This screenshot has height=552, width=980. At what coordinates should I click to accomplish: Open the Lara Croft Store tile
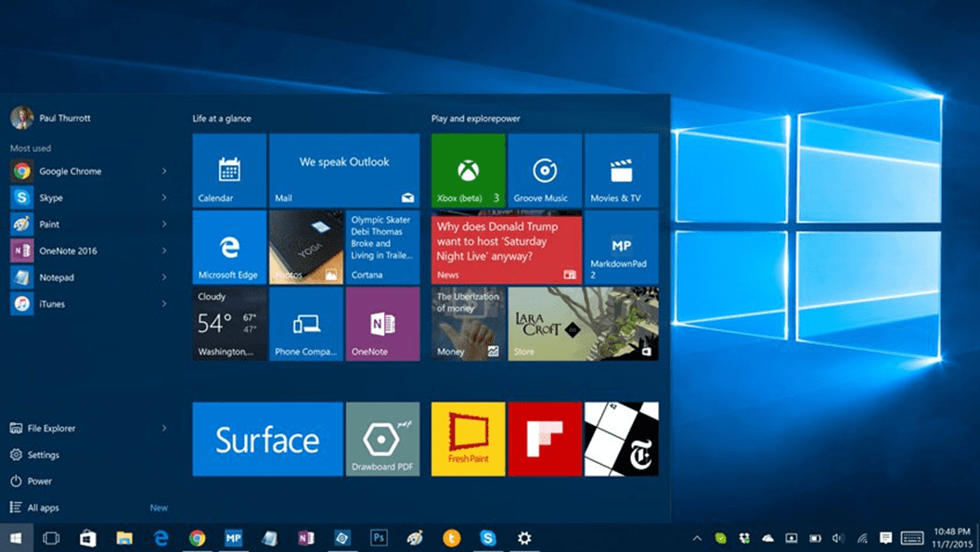click(x=583, y=323)
